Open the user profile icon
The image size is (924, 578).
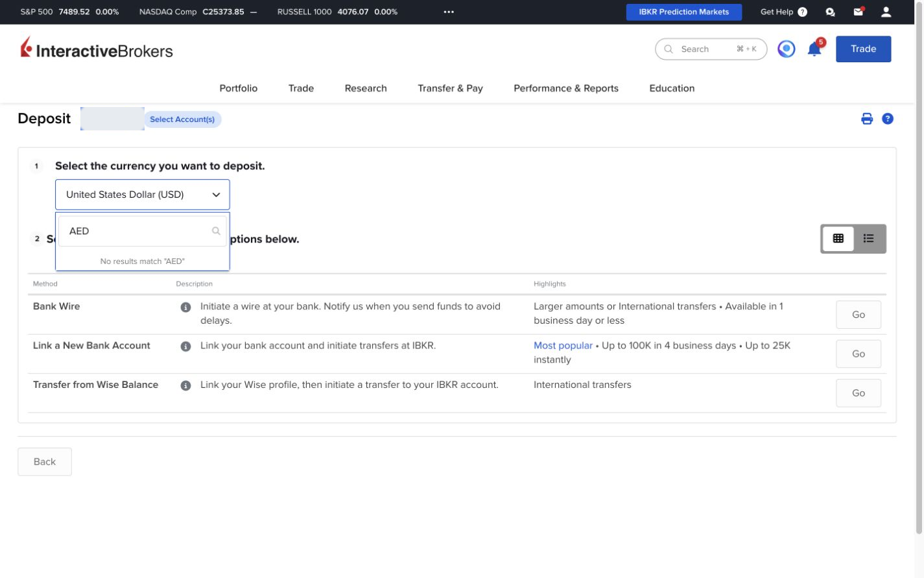[886, 12]
